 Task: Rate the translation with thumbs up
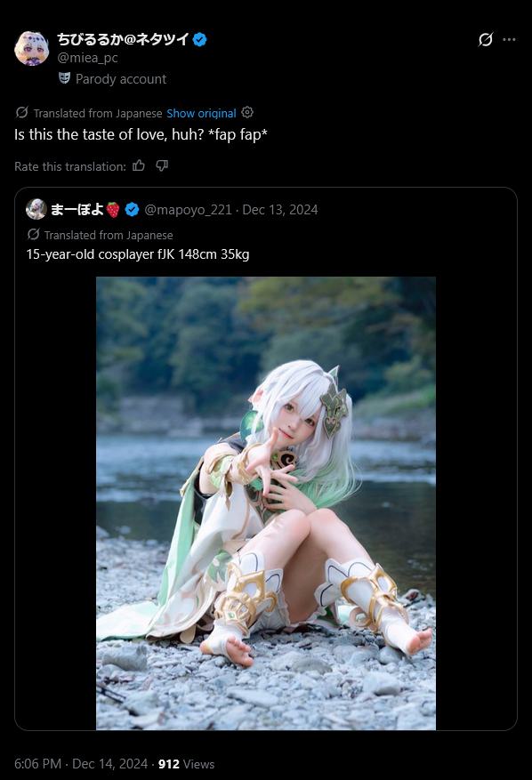coord(139,165)
